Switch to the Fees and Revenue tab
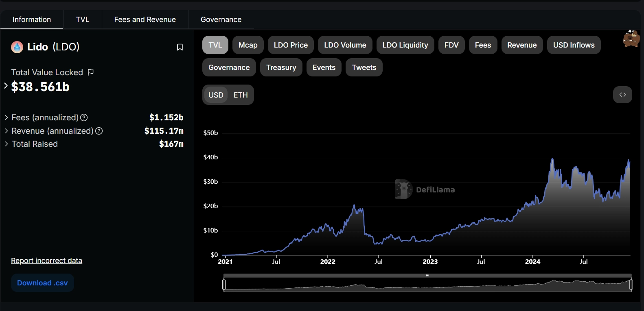Viewport: 644px width, 311px height. tap(145, 20)
